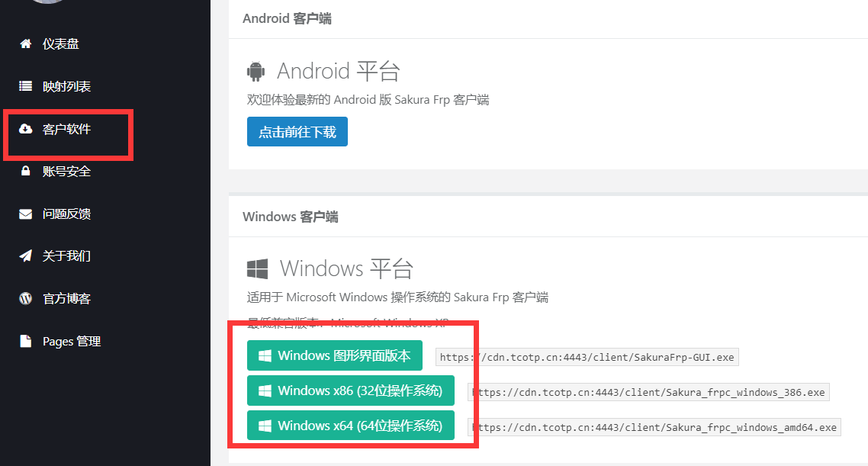868x466 pixels.
Task: Click the SakuraFrp-GUI.exe URL text
Action: click(587, 357)
